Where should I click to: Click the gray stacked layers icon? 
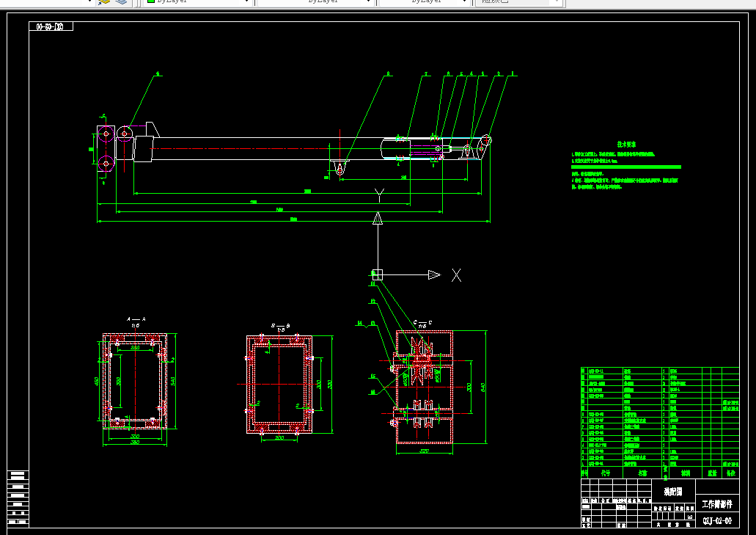(122, 2)
